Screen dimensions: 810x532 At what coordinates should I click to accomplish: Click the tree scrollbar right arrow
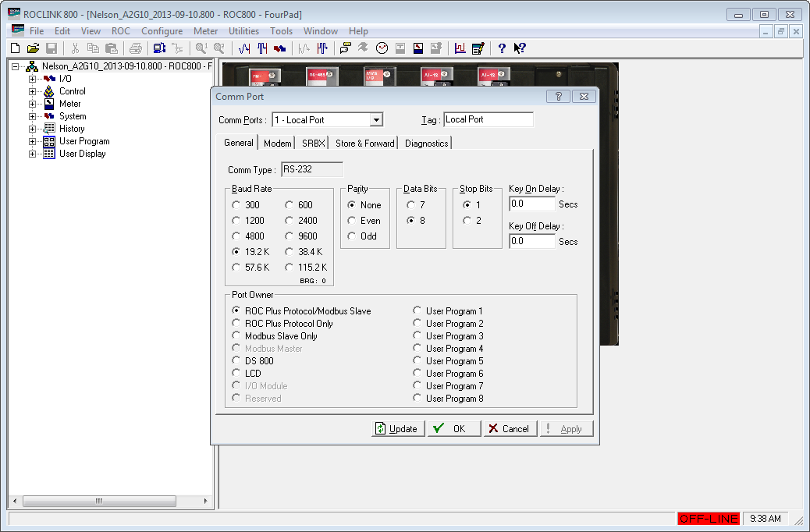[205, 501]
